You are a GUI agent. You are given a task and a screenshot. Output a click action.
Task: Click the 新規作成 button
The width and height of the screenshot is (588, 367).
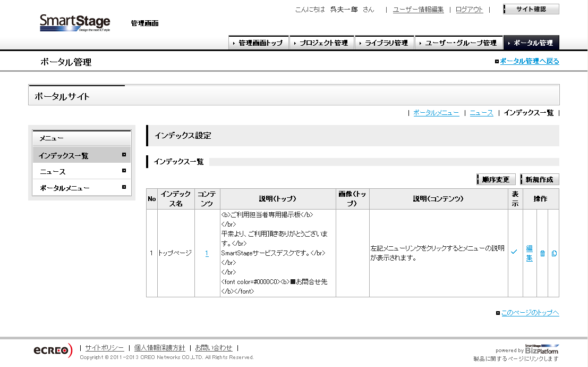pyautogui.click(x=540, y=180)
